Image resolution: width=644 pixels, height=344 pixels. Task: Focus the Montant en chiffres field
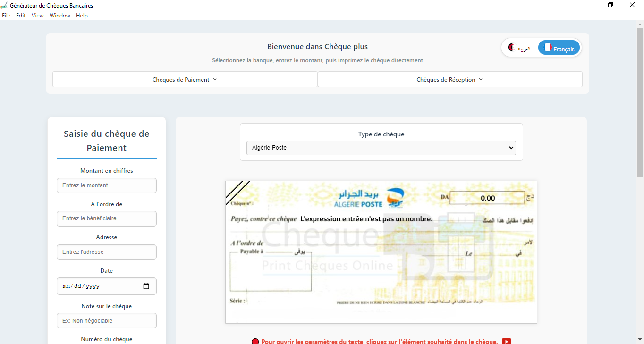(x=107, y=185)
